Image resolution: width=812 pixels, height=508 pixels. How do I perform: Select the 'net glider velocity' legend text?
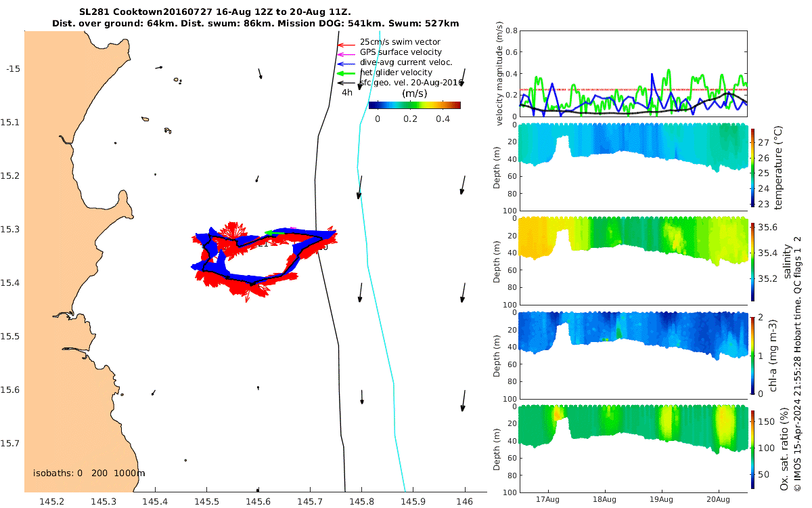pyautogui.click(x=396, y=72)
